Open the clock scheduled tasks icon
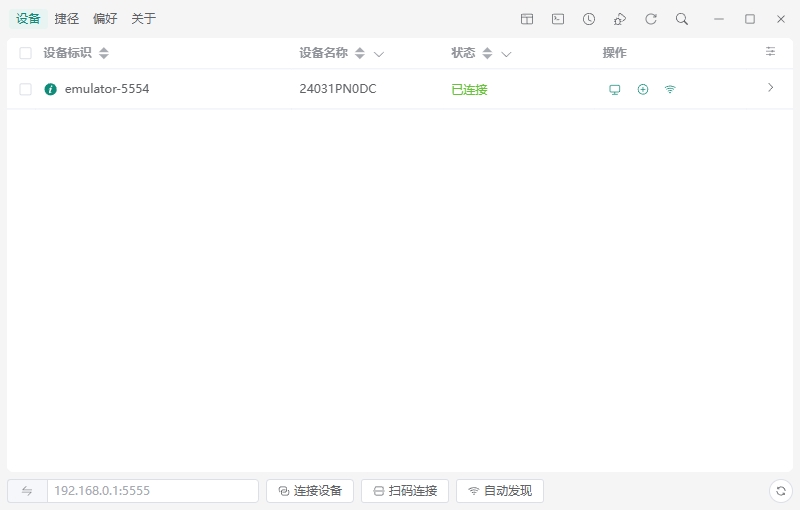 point(589,19)
